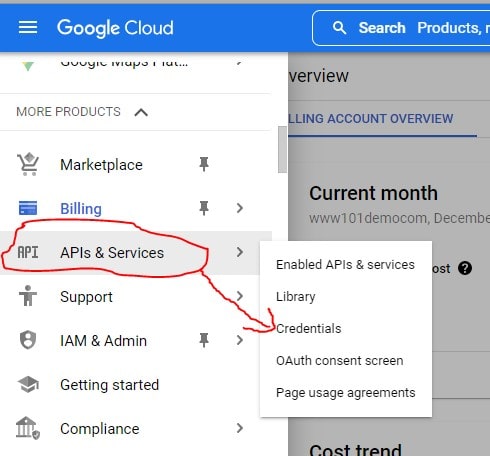The height and width of the screenshot is (456, 490).
Task: Click the cost help question icon
Action: point(465,268)
